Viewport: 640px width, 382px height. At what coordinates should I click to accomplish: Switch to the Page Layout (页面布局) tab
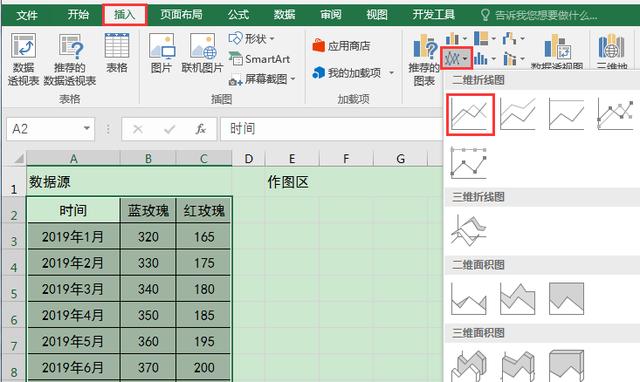(181, 15)
